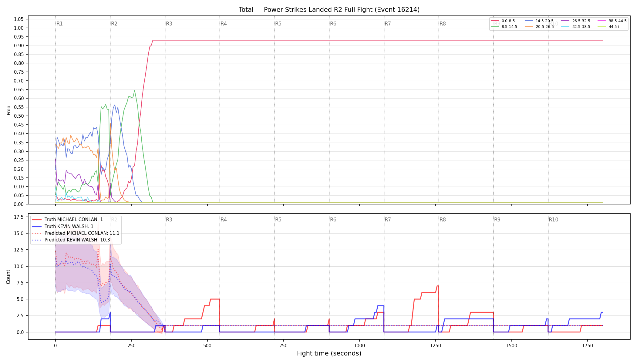Click the R4 round marker in the Prob chart
637x364 pixels.
click(x=224, y=24)
